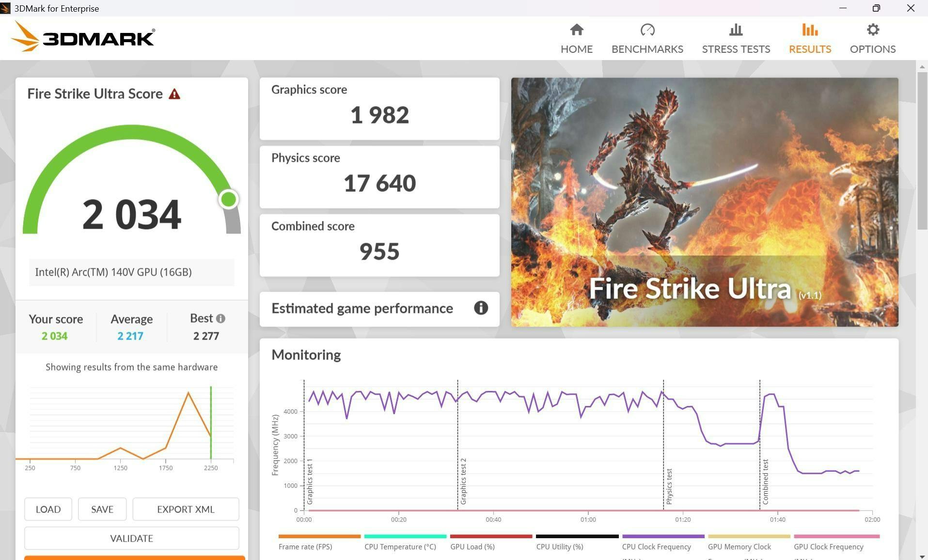Go to the STRESS TESTS tab label
This screenshot has width=928, height=560.
(x=736, y=49)
